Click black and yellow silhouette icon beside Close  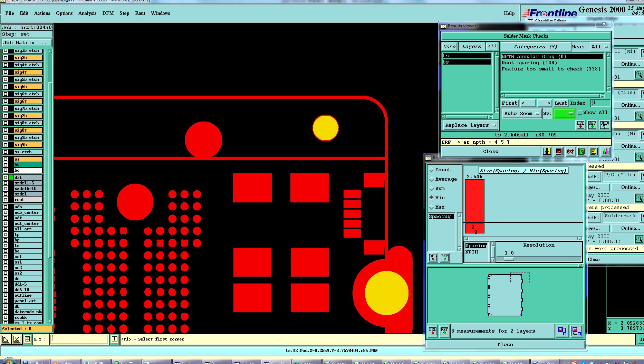click(x=547, y=152)
